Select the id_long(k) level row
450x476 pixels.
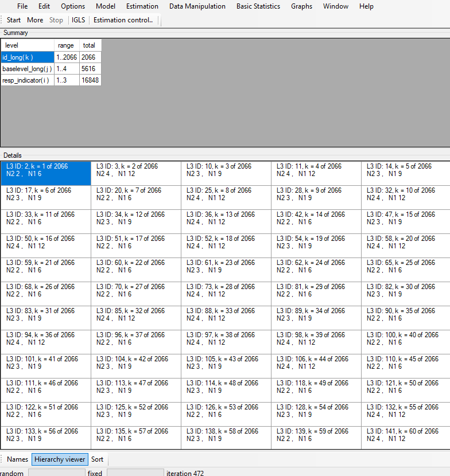coord(28,57)
